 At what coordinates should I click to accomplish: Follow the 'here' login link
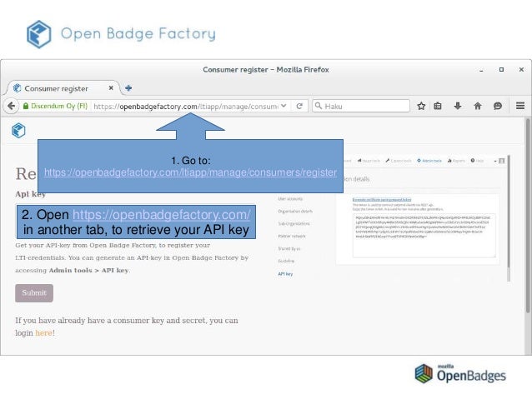(43, 333)
